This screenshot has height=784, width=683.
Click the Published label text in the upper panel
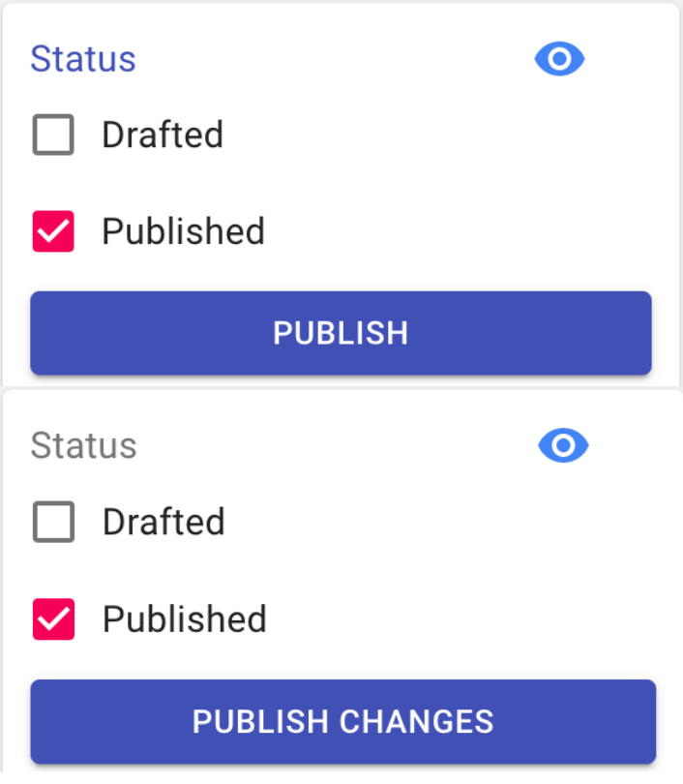[x=183, y=232]
